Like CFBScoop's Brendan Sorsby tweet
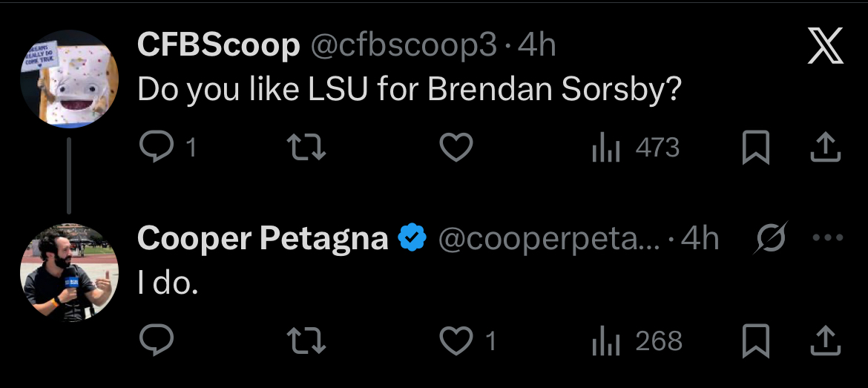 [x=456, y=149]
